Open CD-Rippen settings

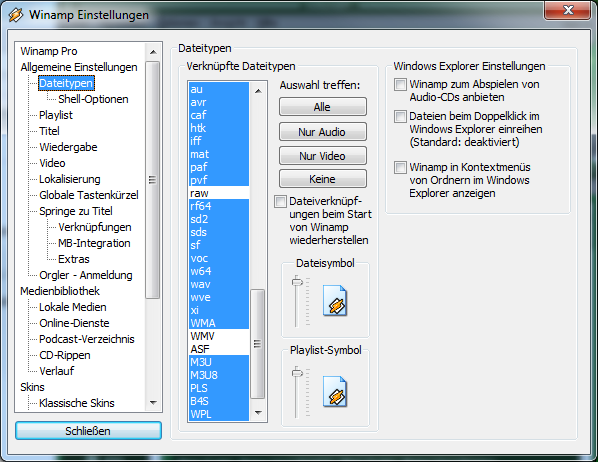(x=65, y=356)
